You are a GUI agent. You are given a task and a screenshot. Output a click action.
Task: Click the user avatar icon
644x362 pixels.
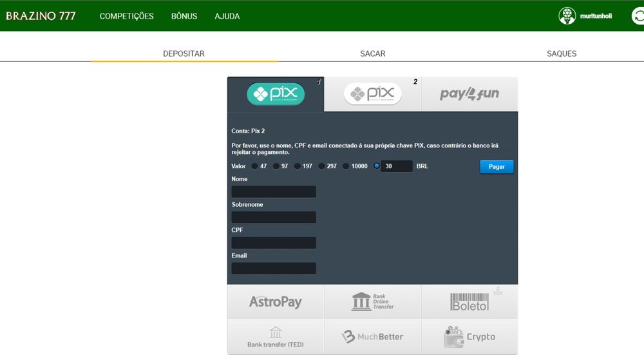pyautogui.click(x=567, y=16)
